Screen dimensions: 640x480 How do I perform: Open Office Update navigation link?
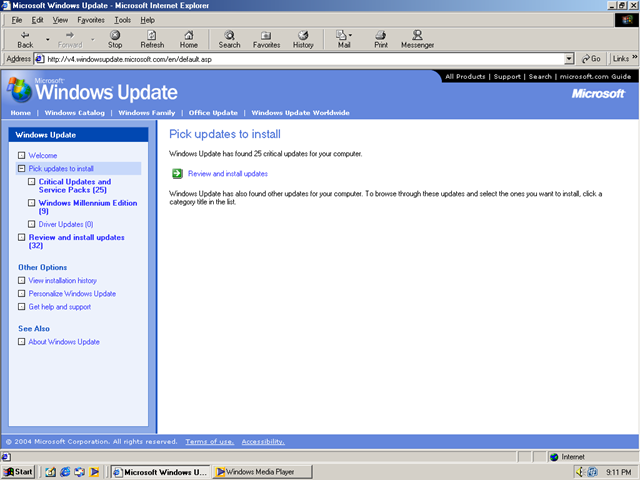click(x=213, y=113)
